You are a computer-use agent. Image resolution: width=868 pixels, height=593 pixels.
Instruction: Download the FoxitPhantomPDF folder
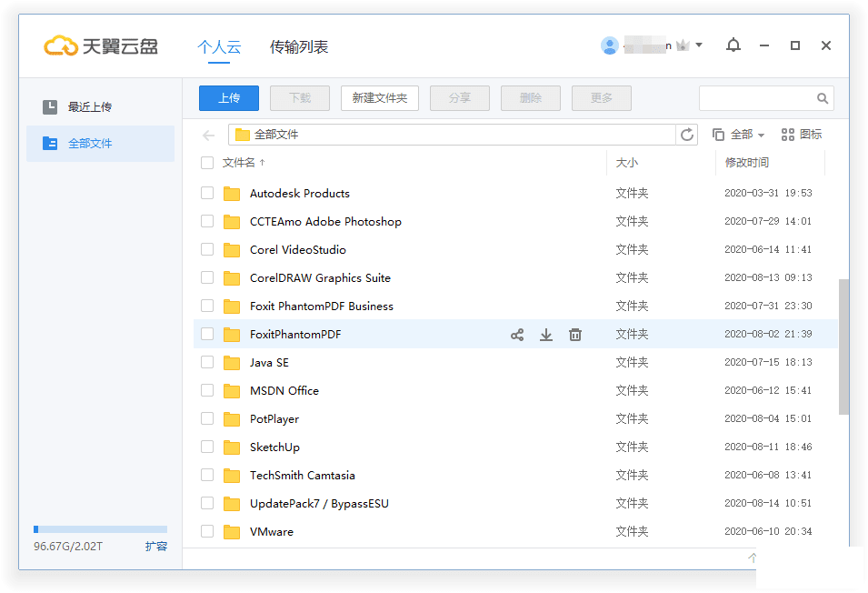click(x=546, y=335)
